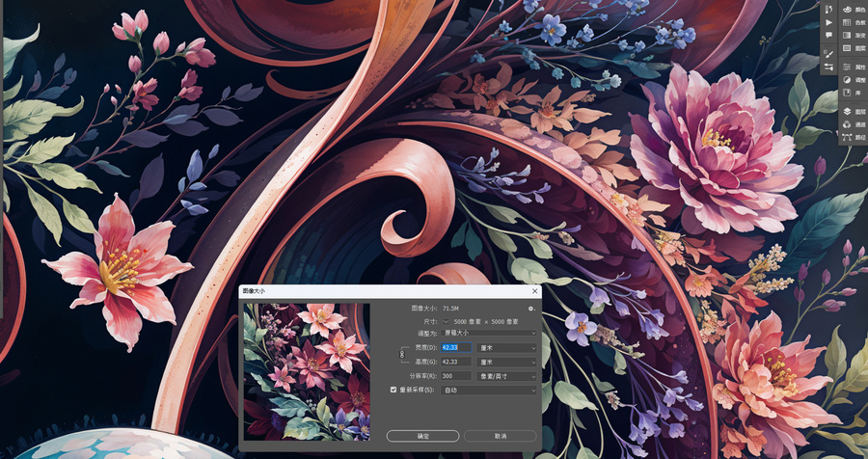Click the gear settings icon in 图像大小 dialog
Screen dimensions: 868x459
[x=531, y=309]
